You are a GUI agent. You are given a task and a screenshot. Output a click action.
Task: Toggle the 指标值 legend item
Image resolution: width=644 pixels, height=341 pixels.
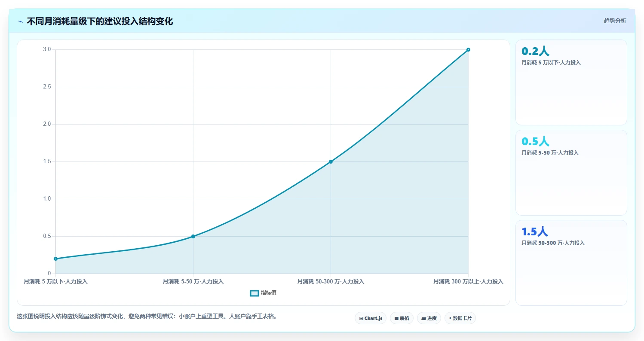click(x=263, y=293)
